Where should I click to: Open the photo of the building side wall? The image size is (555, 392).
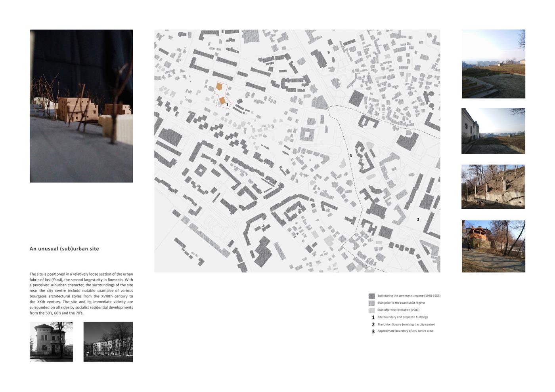pyautogui.click(x=493, y=131)
